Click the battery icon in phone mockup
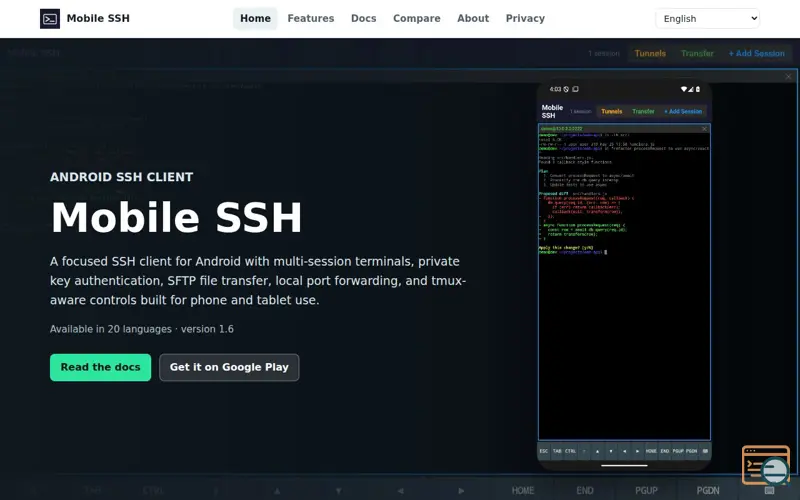The height and width of the screenshot is (500, 800). [x=698, y=89]
